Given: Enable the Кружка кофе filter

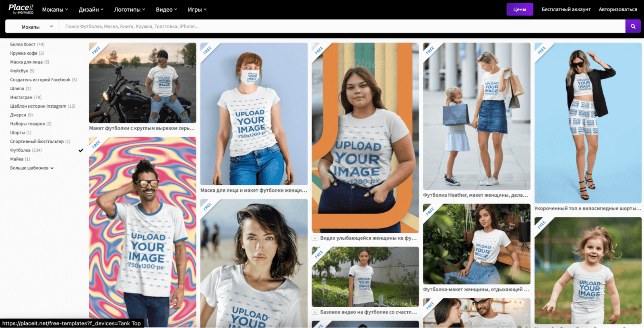Looking at the screenshot, I should coord(24,53).
